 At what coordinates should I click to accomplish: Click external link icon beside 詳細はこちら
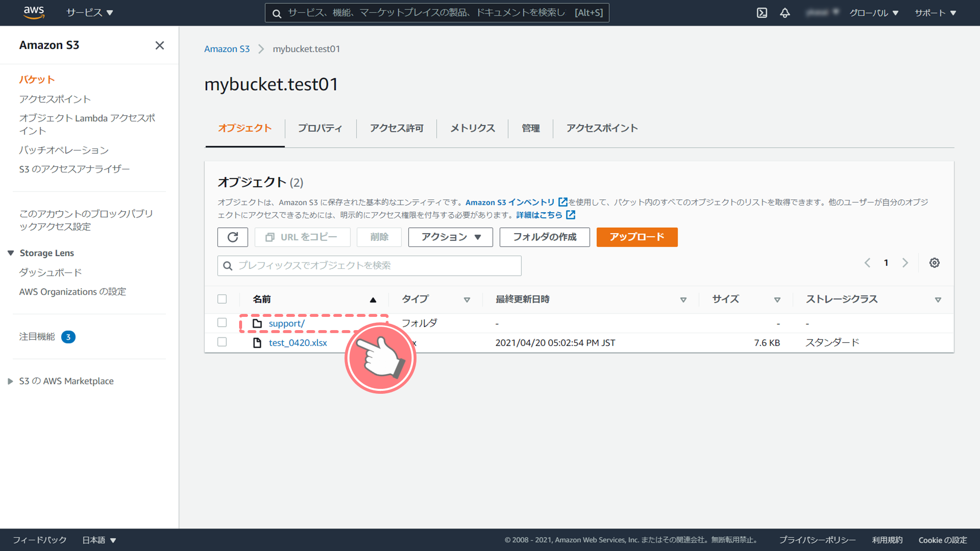pos(571,215)
